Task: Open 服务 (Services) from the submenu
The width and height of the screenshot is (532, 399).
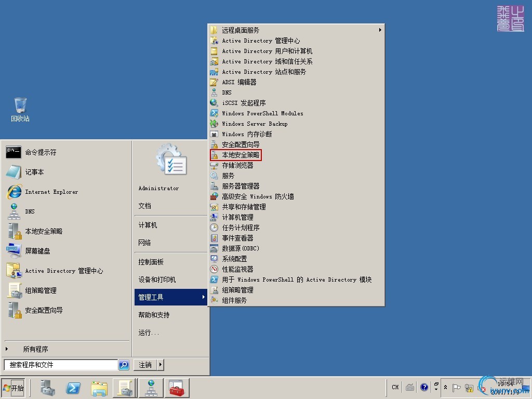Action: click(296, 176)
